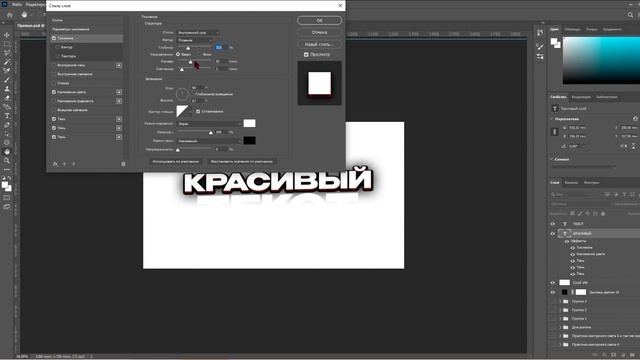Switch to the Контуры tab
The height and width of the screenshot is (360, 640).
(x=591, y=182)
